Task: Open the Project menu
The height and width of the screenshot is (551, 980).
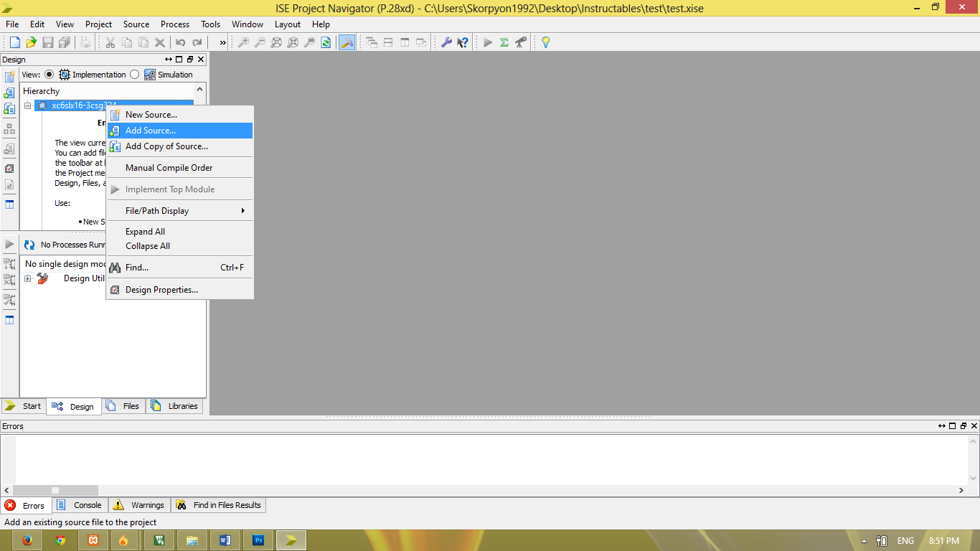Action: pyautogui.click(x=98, y=24)
